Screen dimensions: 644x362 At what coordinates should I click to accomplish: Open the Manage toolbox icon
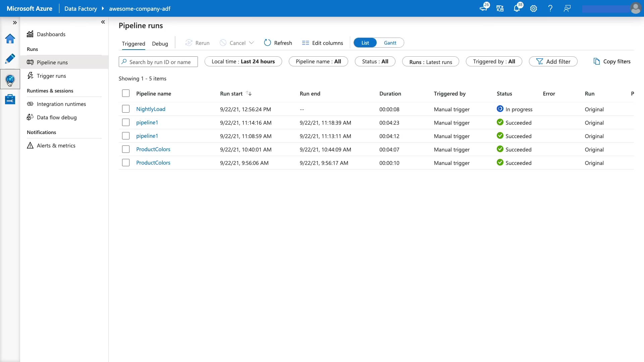(x=10, y=99)
